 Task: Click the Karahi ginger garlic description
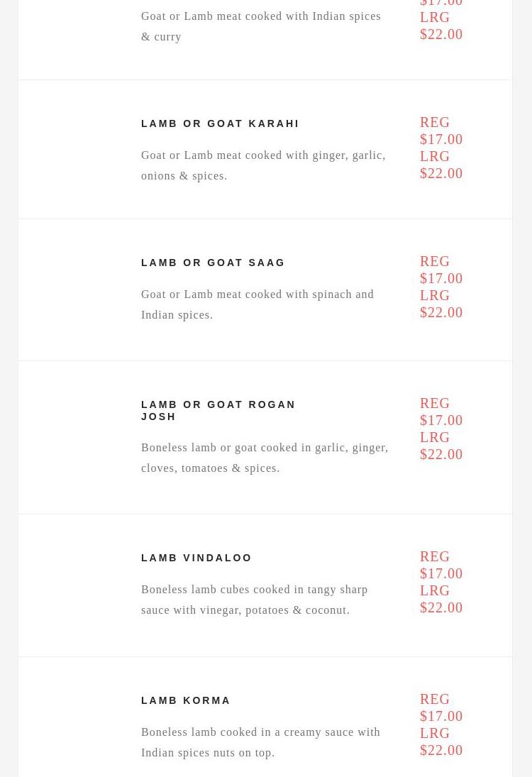263,165
